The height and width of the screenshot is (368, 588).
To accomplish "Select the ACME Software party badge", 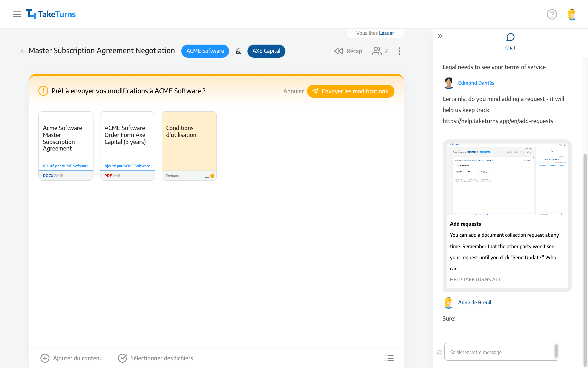I will click(x=205, y=51).
